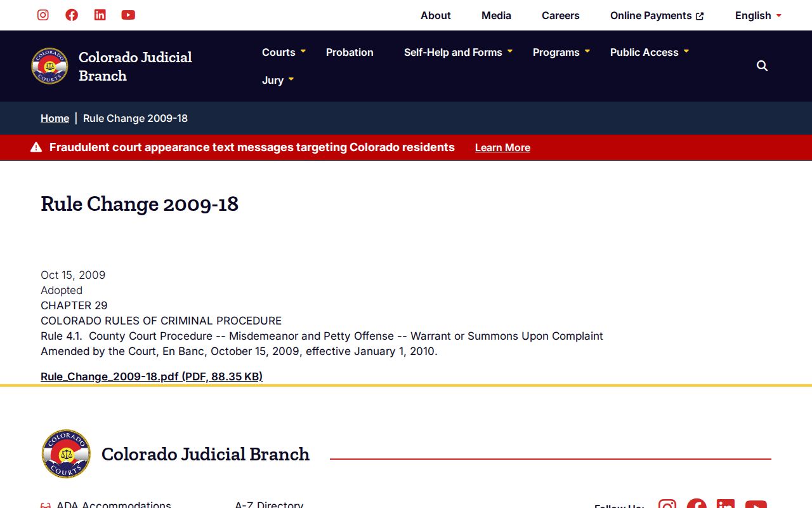Expand the Self-Help and Forms menu
Image resolution: width=812 pixels, height=508 pixels.
pyautogui.click(x=458, y=52)
